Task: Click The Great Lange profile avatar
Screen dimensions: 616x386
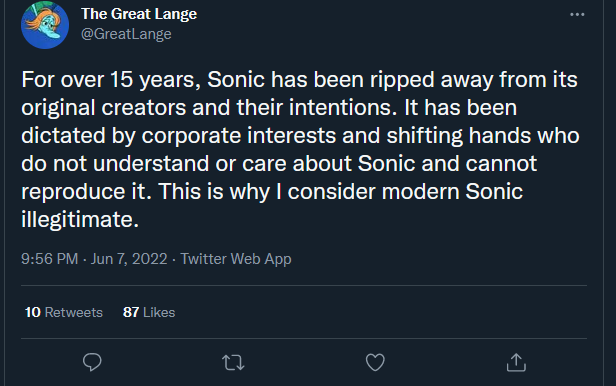Action: [45, 25]
